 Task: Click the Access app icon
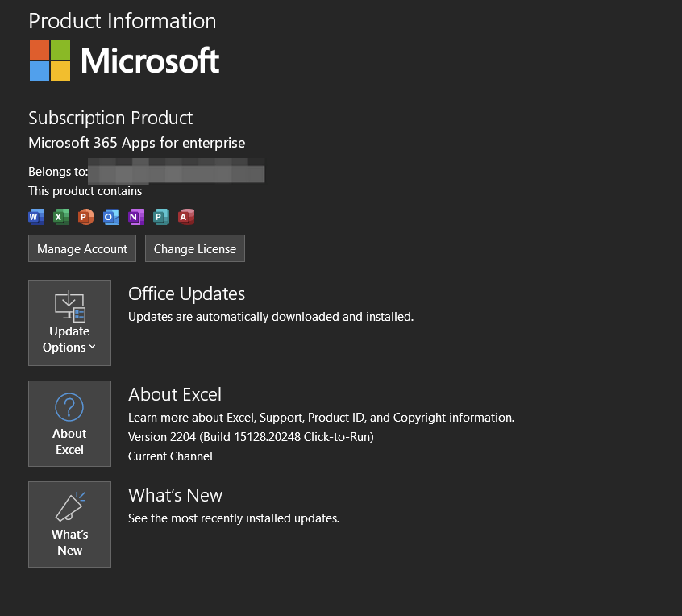coord(186,217)
